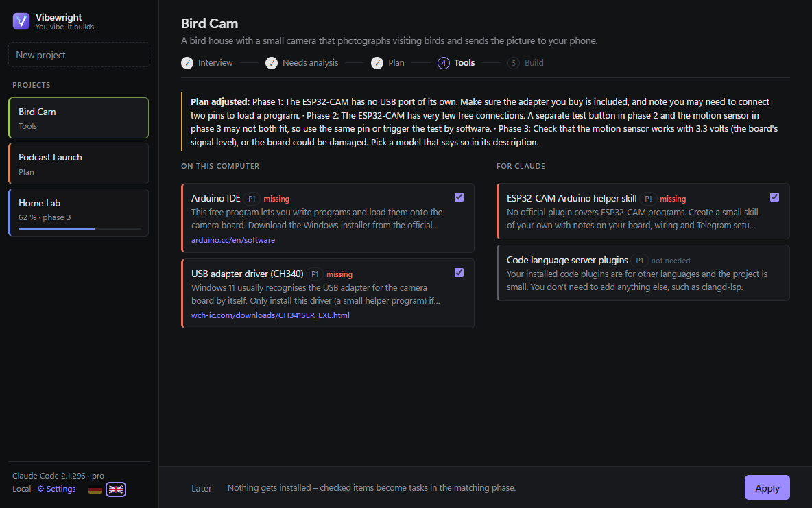
Task: Select the Code language server plugins card
Action: [x=643, y=273]
